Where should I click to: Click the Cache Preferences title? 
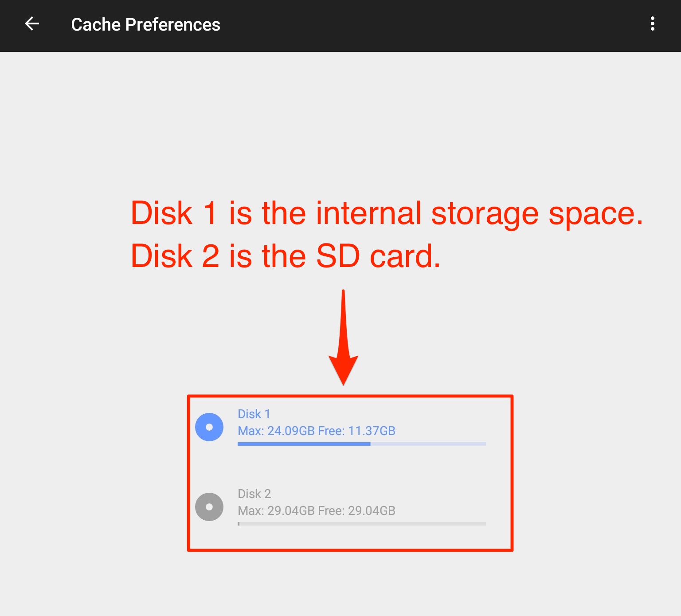pyautogui.click(x=145, y=24)
